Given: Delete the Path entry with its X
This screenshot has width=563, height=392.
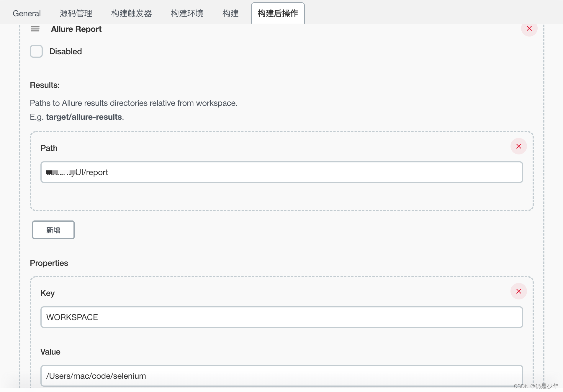Looking at the screenshot, I should pyautogui.click(x=518, y=146).
